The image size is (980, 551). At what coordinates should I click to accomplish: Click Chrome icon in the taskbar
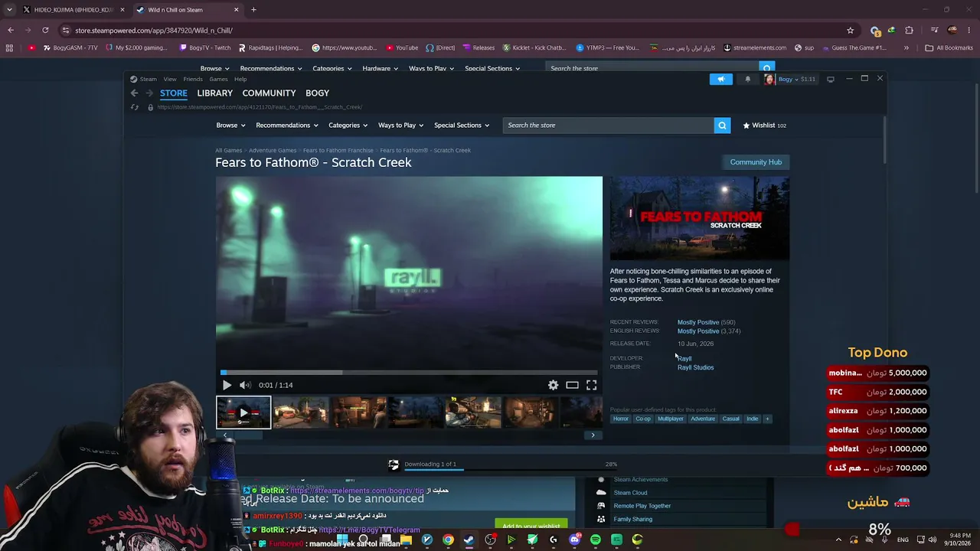click(448, 540)
